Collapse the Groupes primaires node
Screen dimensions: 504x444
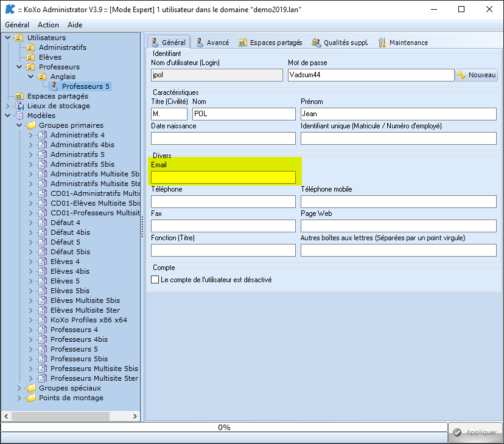pos(19,125)
